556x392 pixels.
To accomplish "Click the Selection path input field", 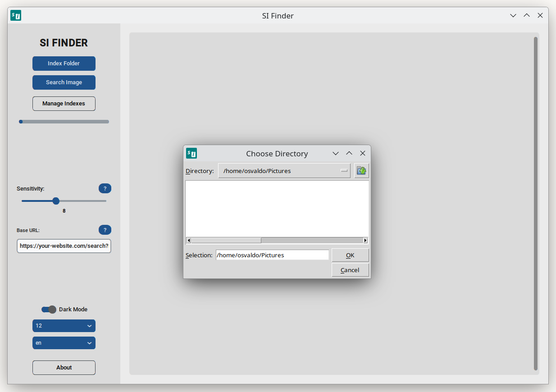I will (272, 255).
